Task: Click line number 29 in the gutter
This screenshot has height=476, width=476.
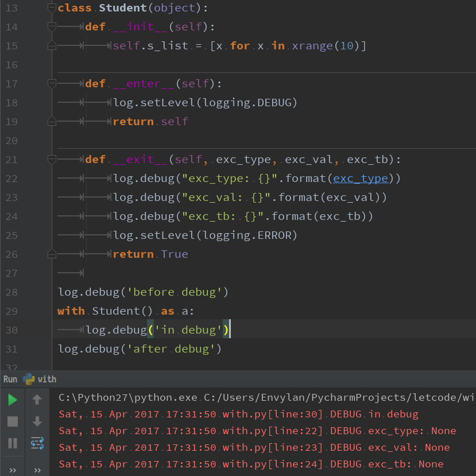Action: 12,311
